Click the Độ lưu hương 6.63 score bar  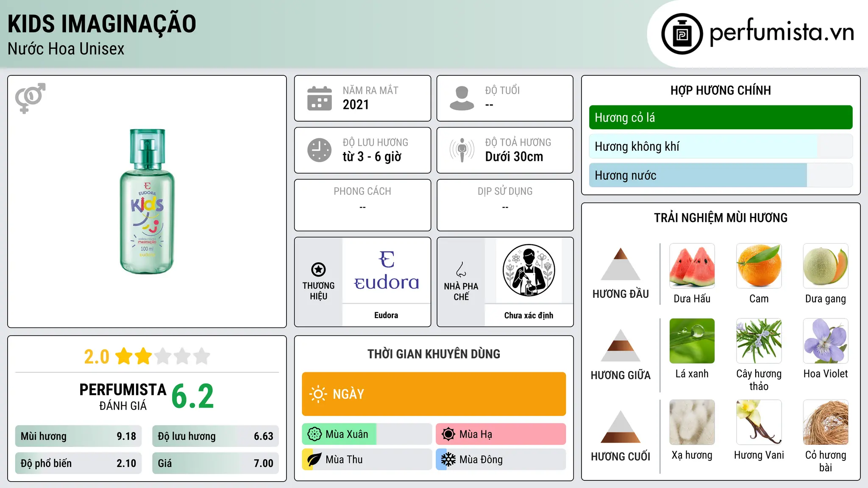pos(215,436)
